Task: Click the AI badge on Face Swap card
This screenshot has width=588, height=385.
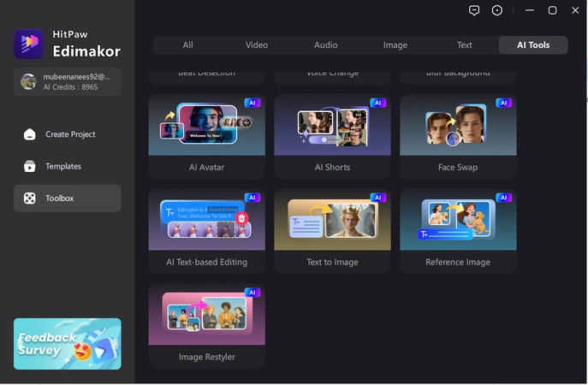Action: (503, 103)
